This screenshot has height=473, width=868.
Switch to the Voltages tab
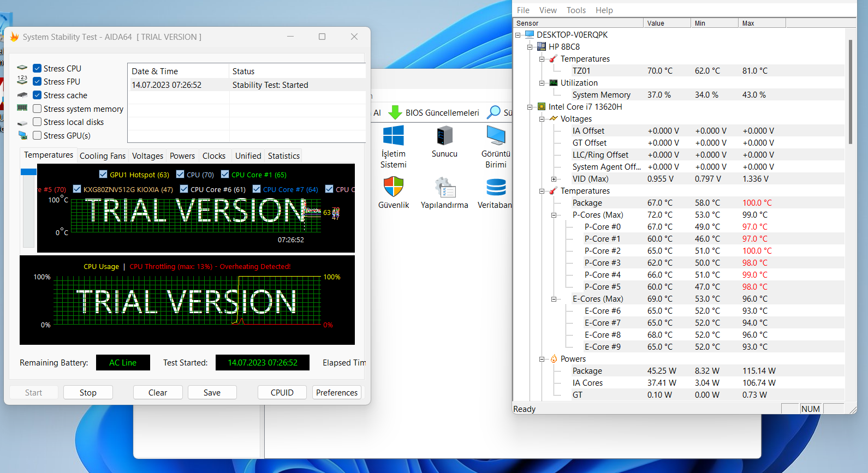tap(147, 155)
